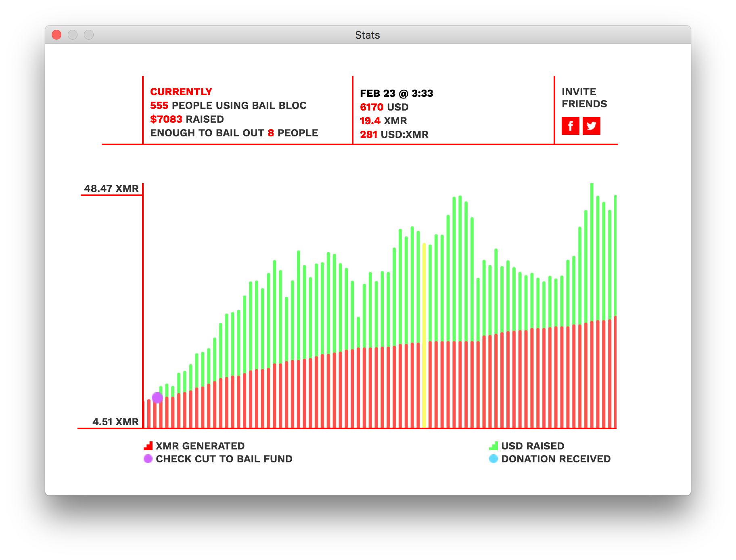The height and width of the screenshot is (560, 736).
Task: Click the '6170 USD' value
Action: [x=384, y=107]
